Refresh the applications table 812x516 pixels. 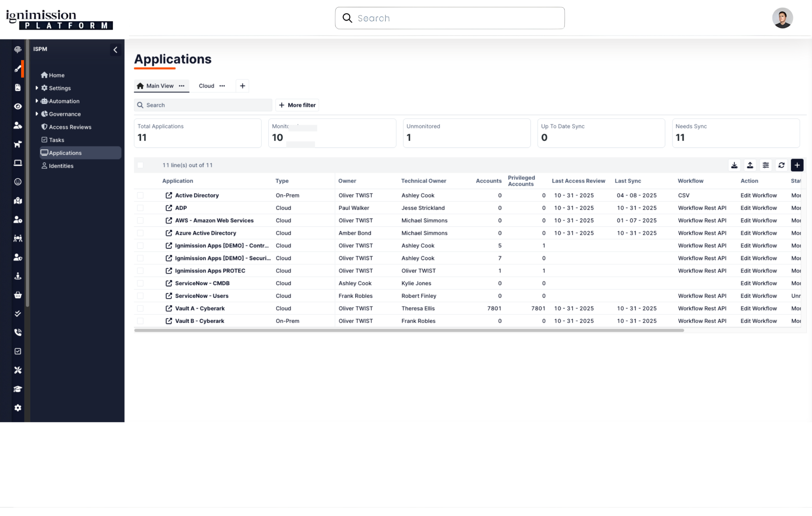coord(782,165)
